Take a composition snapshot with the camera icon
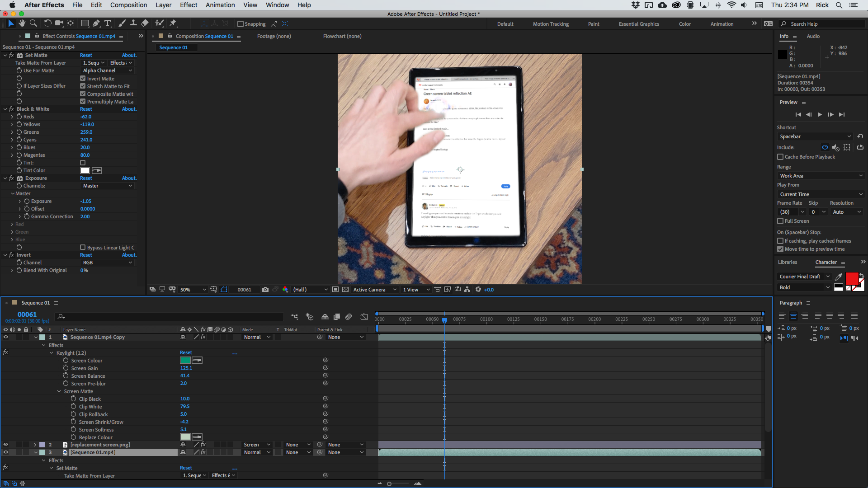 266,290
